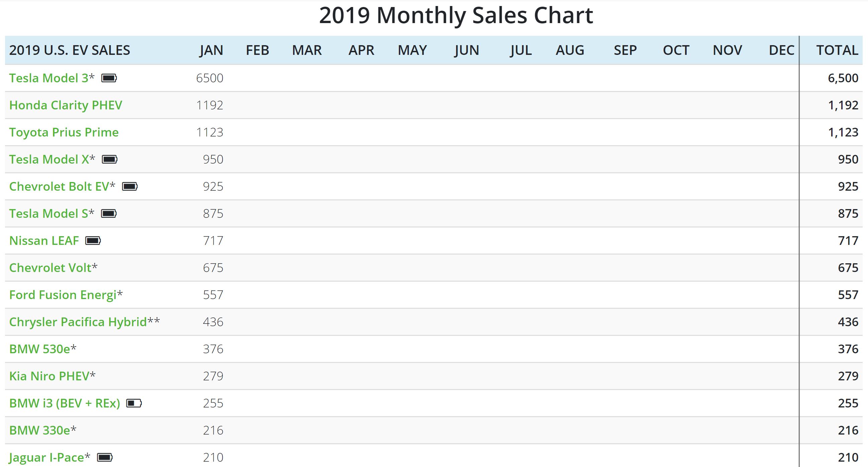Open the Kia Niro PHEV link
This screenshot has width=868, height=467.
coord(49,376)
